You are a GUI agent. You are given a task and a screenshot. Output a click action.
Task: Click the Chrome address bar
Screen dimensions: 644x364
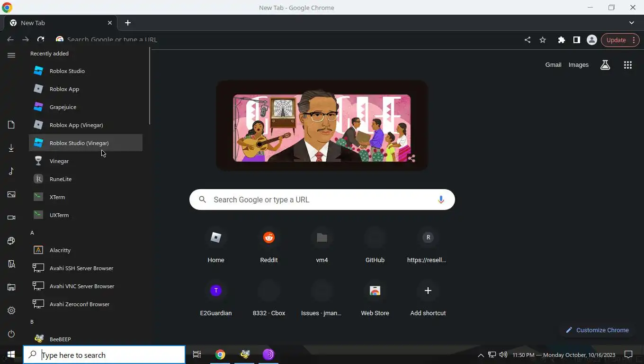[284, 40]
